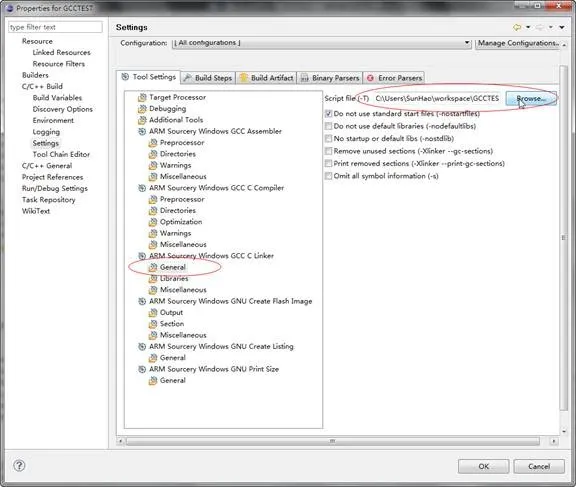
Task: Click the help question mark icon
Action: (19, 466)
